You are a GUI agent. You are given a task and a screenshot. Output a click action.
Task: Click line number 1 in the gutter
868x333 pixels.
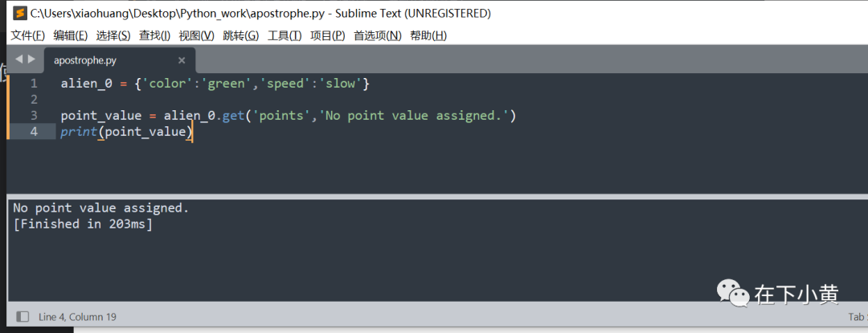34,84
